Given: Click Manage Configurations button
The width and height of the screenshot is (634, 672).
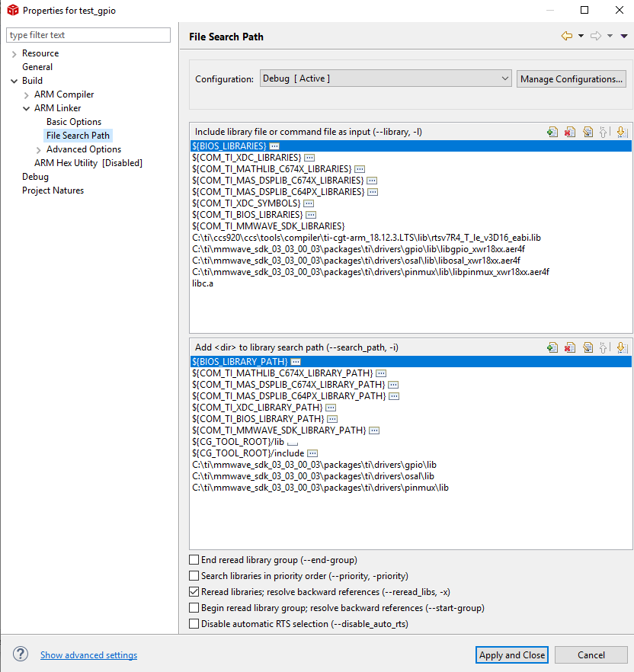Looking at the screenshot, I should 571,79.
